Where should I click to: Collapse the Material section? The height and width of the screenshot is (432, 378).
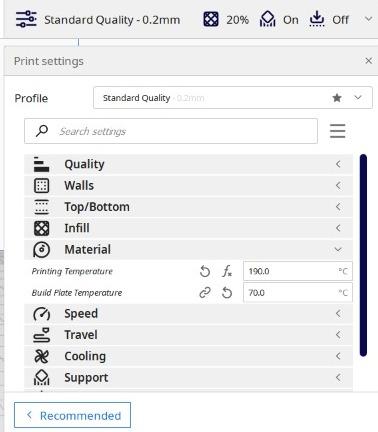pyautogui.click(x=188, y=249)
